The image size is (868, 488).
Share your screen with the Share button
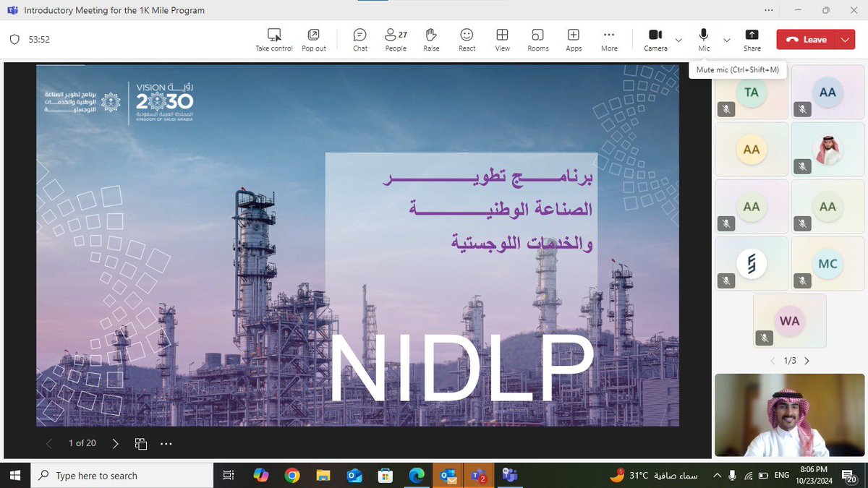(x=752, y=40)
